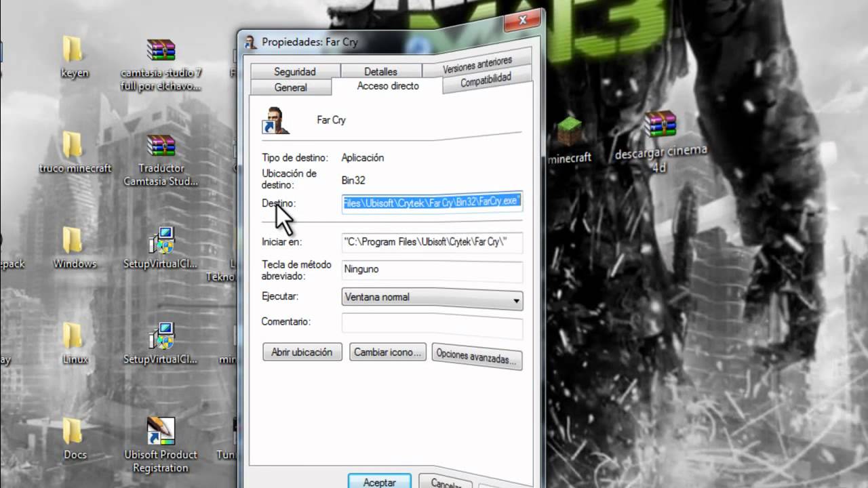Screen dimensions: 868x488
Task: Open the keyen folder icon
Action: pos(73,50)
